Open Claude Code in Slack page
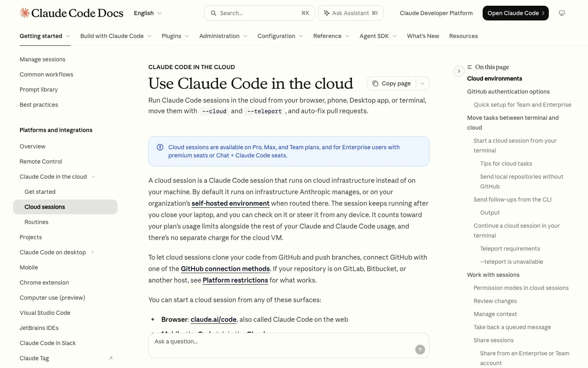The height and width of the screenshot is (368, 588). (65, 343)
